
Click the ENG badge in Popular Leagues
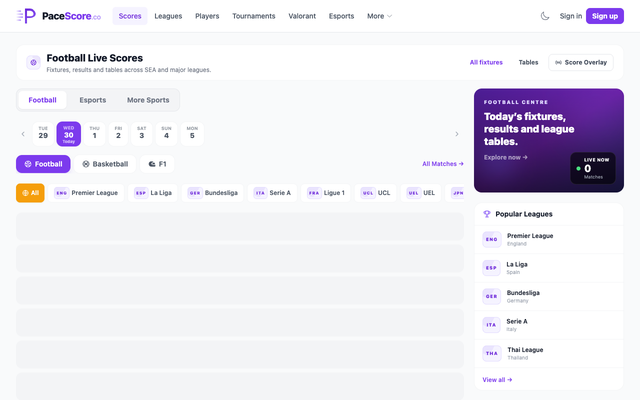tap(491, 239)
